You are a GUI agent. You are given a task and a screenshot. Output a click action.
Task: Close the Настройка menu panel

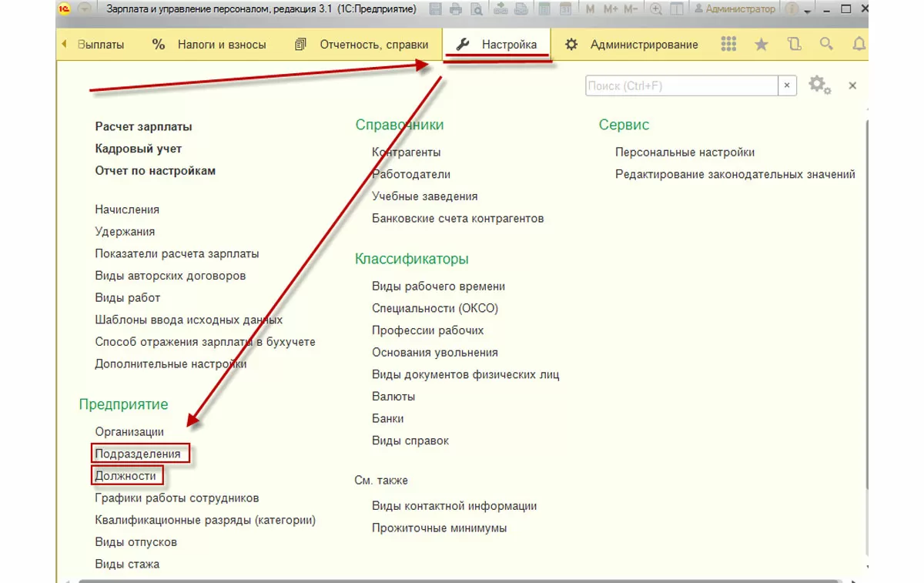852,85
